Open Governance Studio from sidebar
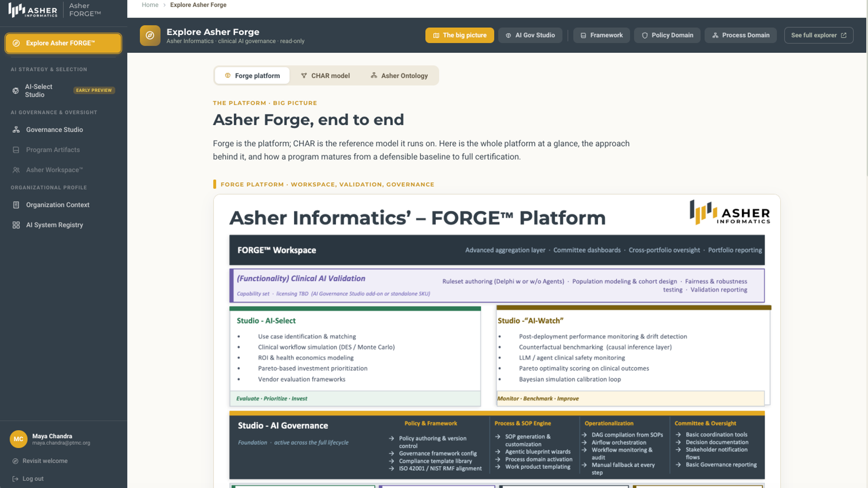 coord(63,130)
